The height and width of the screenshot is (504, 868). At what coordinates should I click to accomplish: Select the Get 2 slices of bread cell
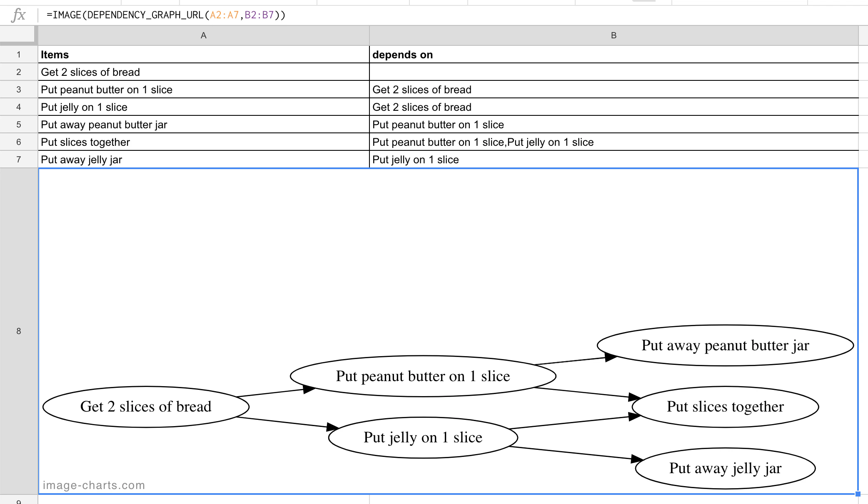[167, 72]
